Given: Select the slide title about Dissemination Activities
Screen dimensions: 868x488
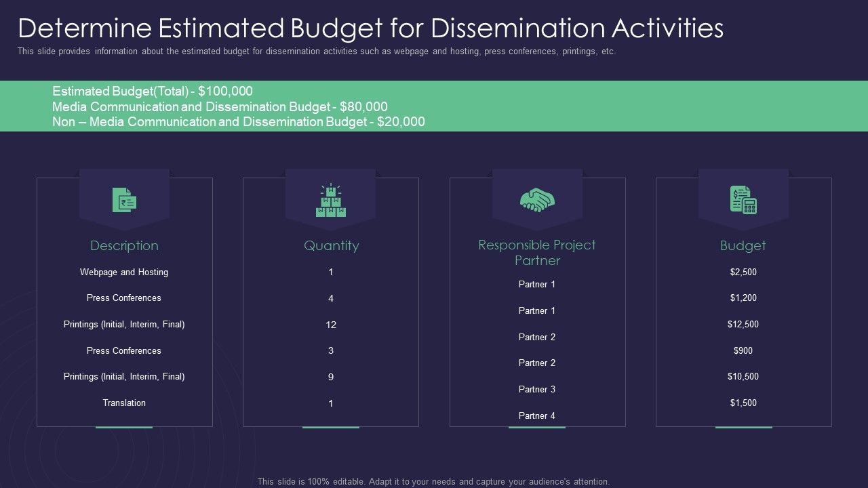Looking at the screenshot, I should tap(371, 28).
